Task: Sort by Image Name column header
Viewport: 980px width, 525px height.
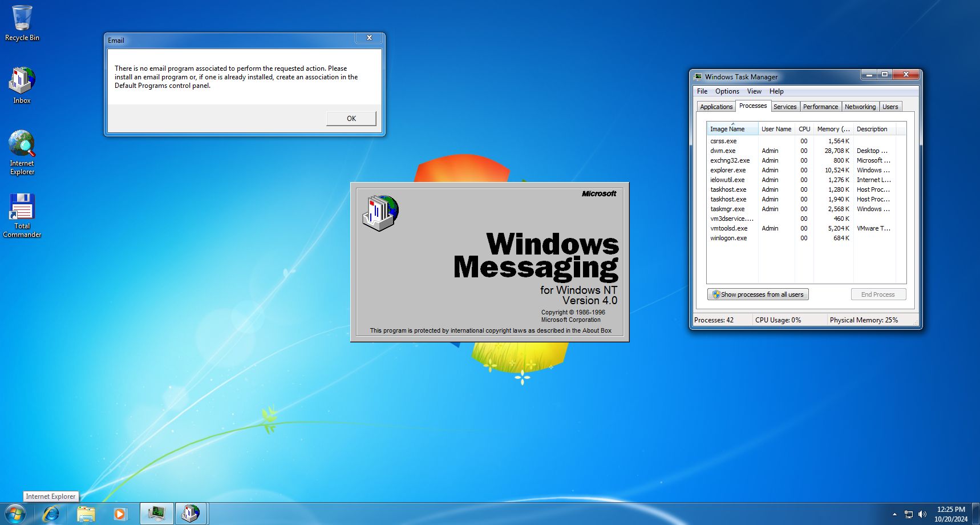Action: [x=732, y=129]
